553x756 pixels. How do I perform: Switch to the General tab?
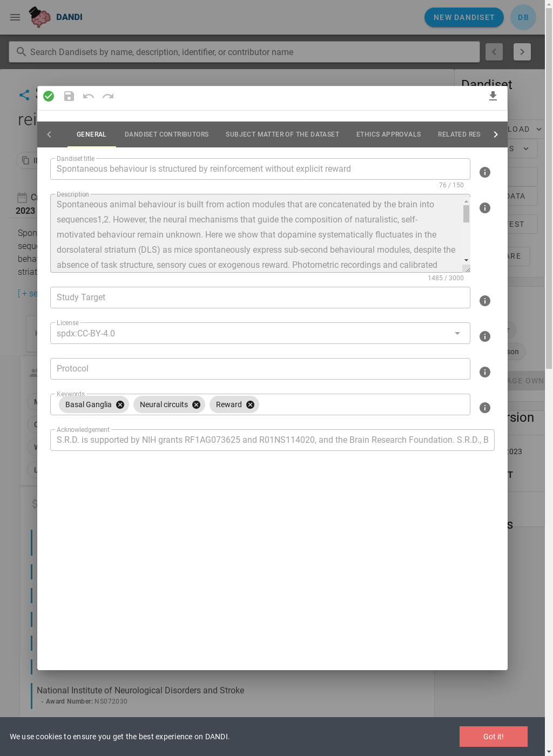(91, 134)
